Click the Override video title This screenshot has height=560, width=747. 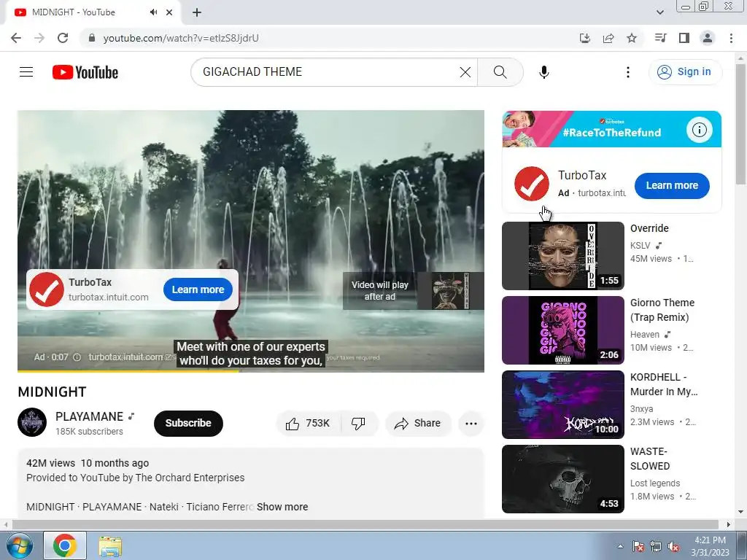pos(649,228)
